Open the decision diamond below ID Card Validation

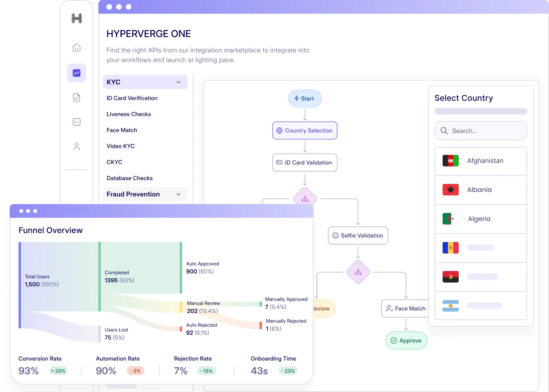coord(305,197)
